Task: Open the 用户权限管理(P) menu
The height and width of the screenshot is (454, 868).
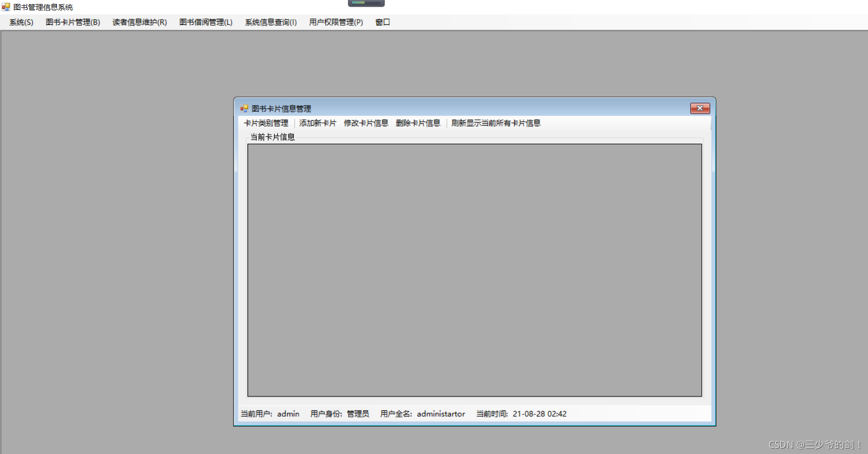Action: (336, 22)
